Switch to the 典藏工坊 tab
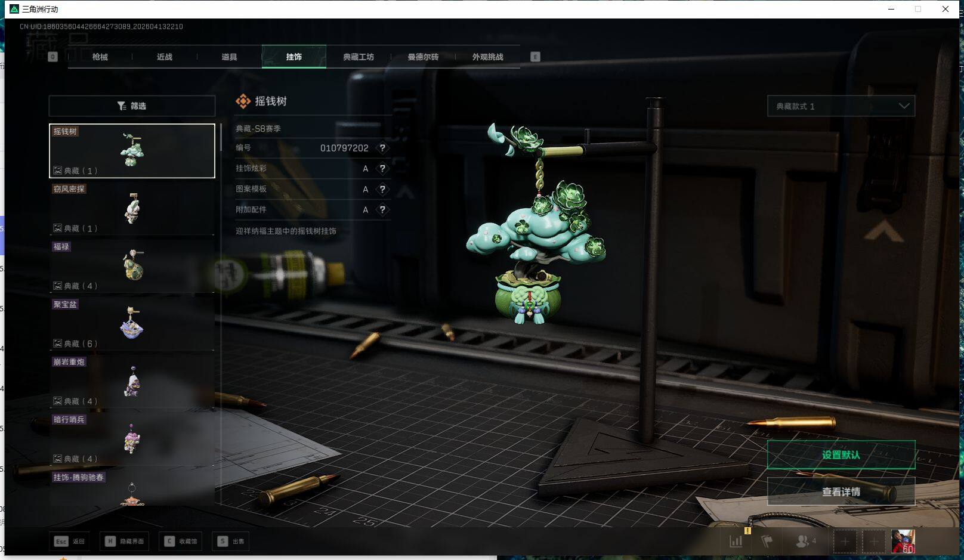Viewport: 964px width, 560px height. [x=359, y=57]
